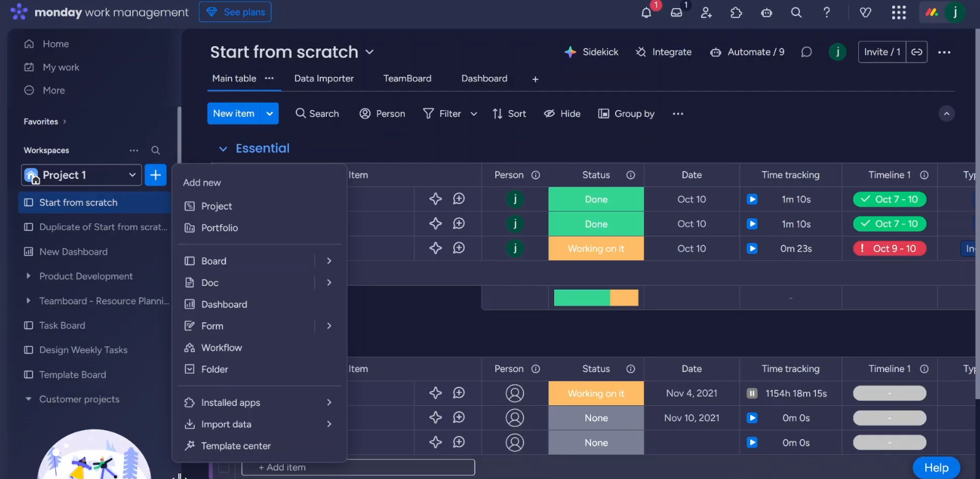Click the blue plus add button in sidebar
Viewport: 980px width, 479px height.
[155, 175]
